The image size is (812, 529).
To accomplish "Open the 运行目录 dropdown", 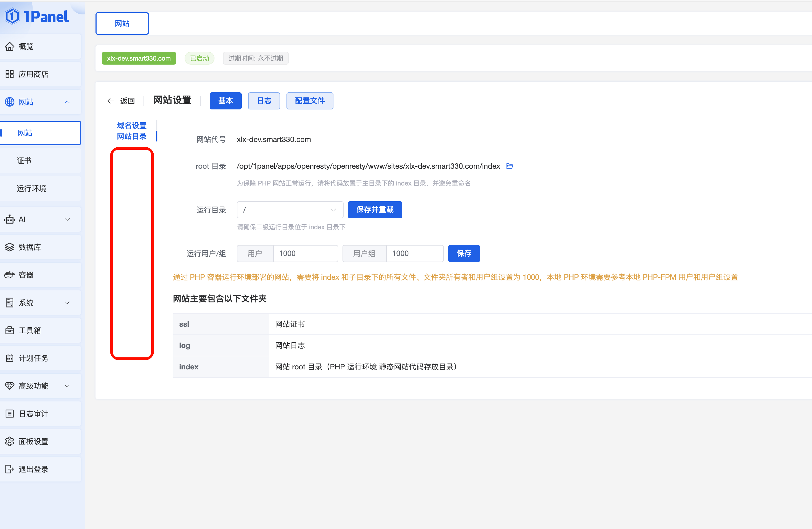I will 290,210.
